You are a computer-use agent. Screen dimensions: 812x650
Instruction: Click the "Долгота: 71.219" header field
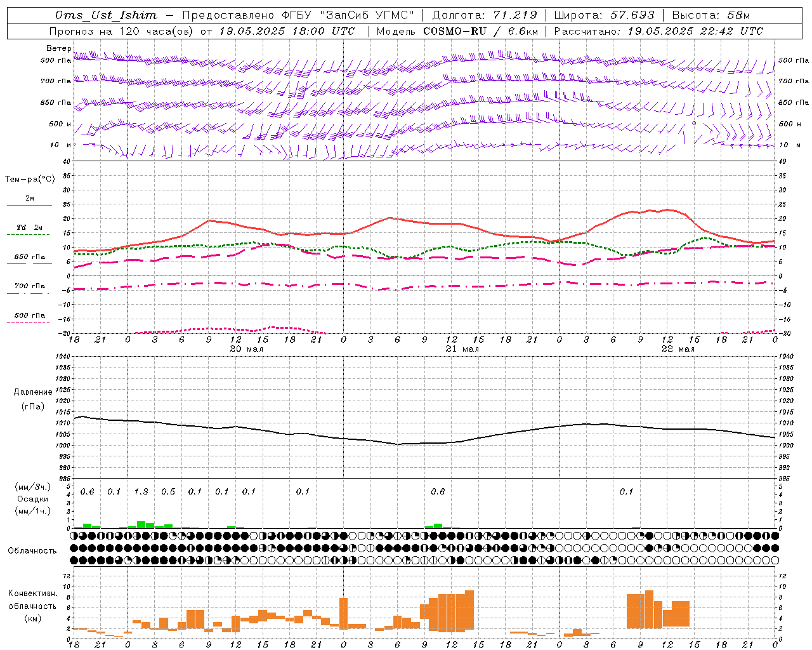[484, 15]
